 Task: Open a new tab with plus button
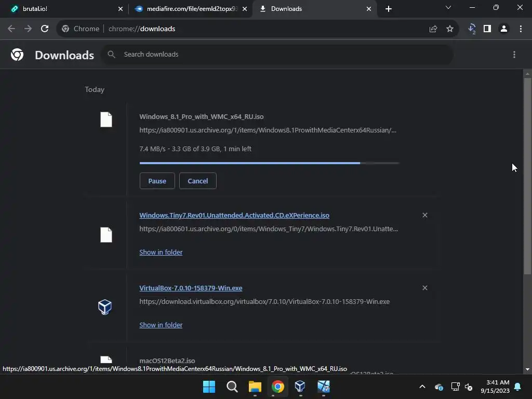point(389,9)
